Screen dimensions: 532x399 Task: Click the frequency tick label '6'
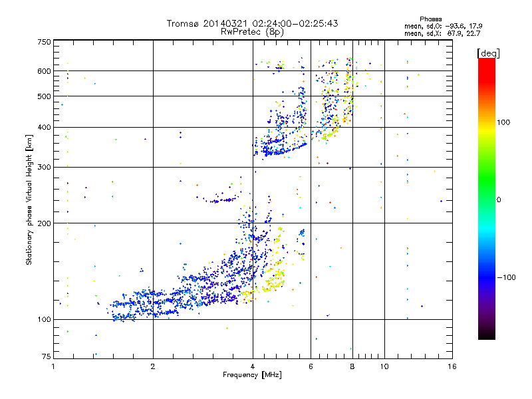pos(311,366)
